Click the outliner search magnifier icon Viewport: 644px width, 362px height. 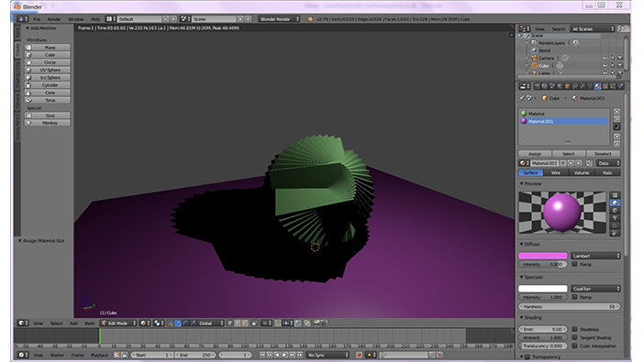[x=623, y=28]
